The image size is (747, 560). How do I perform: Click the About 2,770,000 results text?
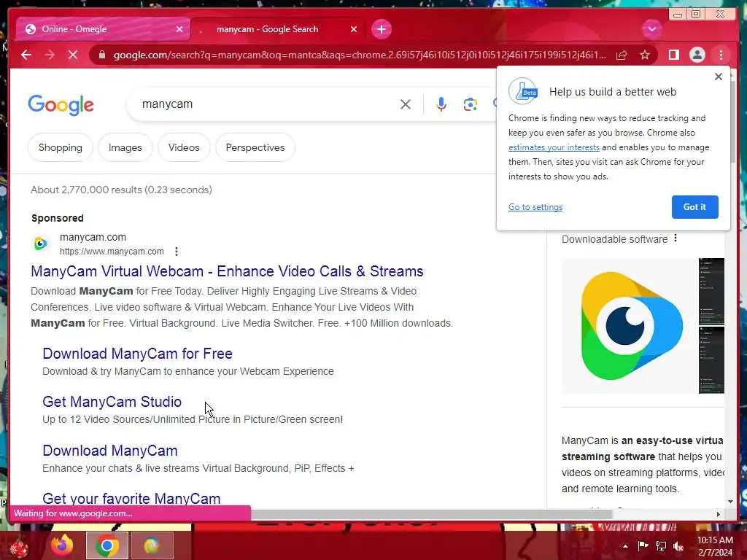click(x=122, y=190)
